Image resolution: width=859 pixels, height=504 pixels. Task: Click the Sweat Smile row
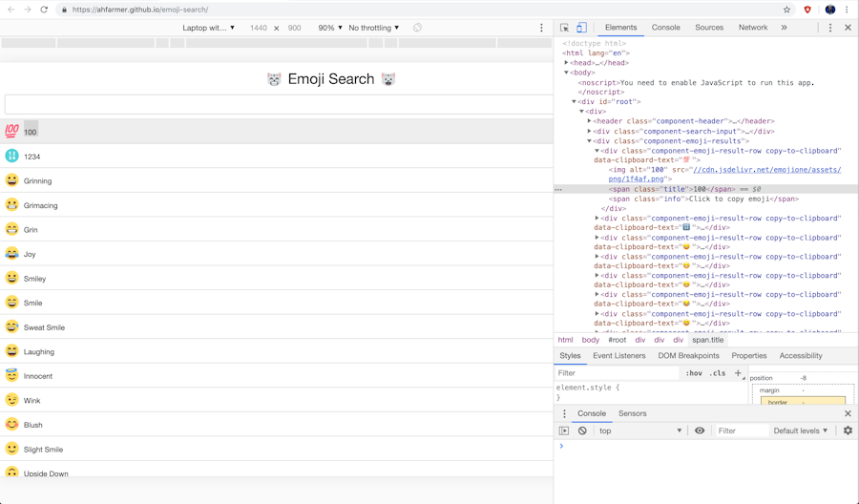[276, 327]
